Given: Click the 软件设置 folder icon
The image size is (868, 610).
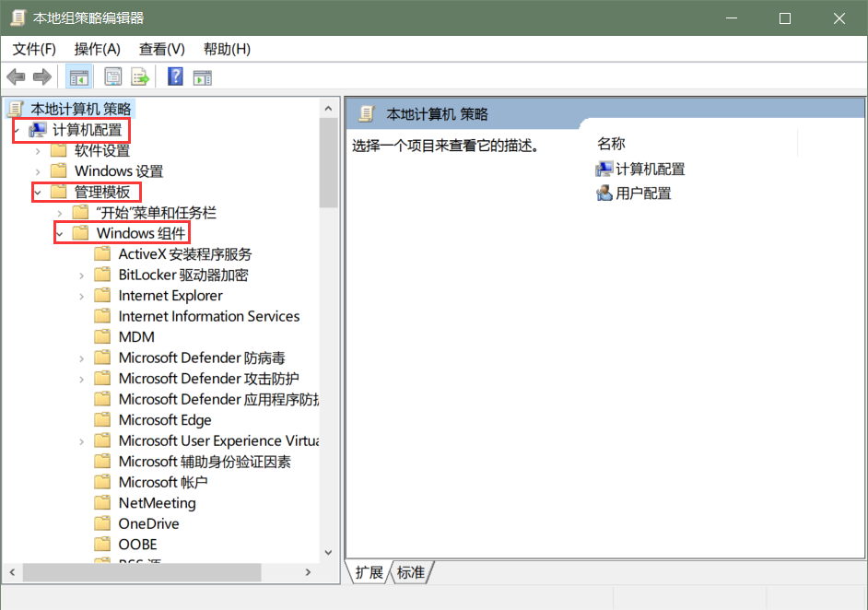Looking at the screenshot, I should pyautogui.click(x=59, y=150).
